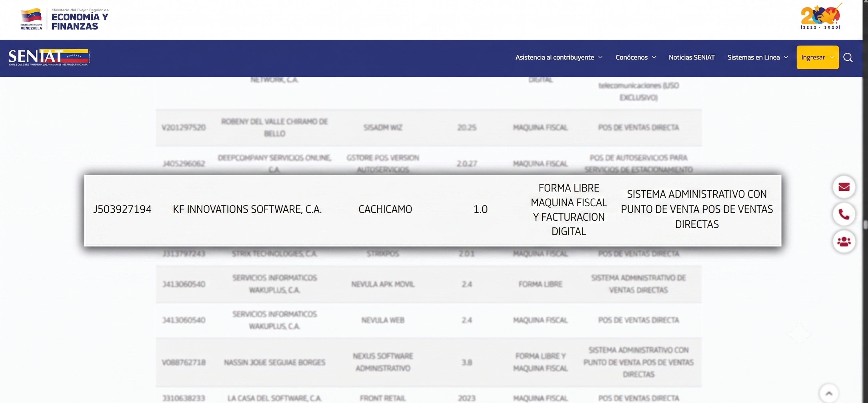Select version cell 1.0
Image resolution: width=868 pixels, height=403 pixels.
(481, 209)
